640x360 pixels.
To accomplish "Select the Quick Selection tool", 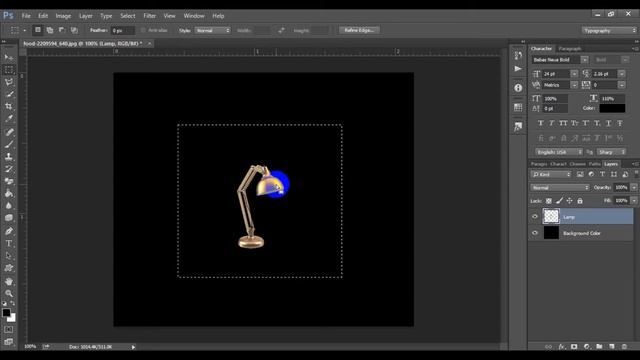I will (x=9, y=94).
